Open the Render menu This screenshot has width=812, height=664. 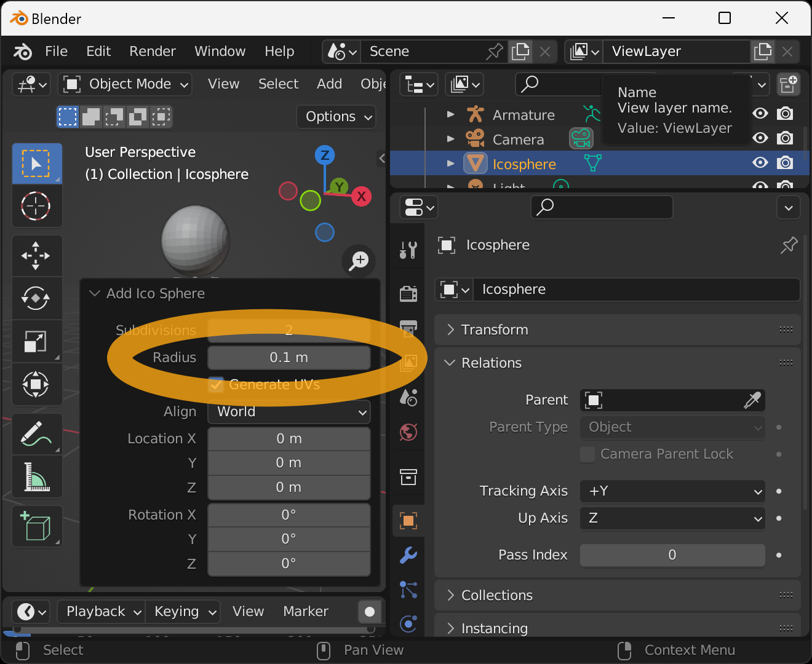tap(153, 51)
